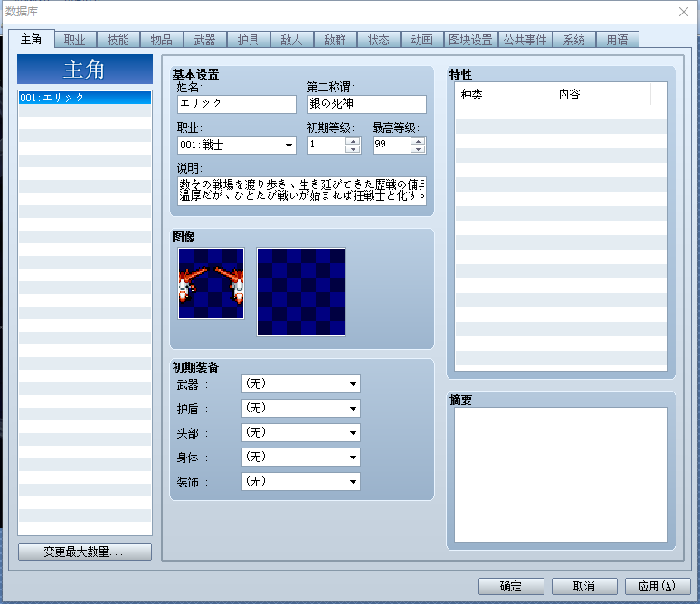Open the 武器 tab
700x604 pixels.
205,40
